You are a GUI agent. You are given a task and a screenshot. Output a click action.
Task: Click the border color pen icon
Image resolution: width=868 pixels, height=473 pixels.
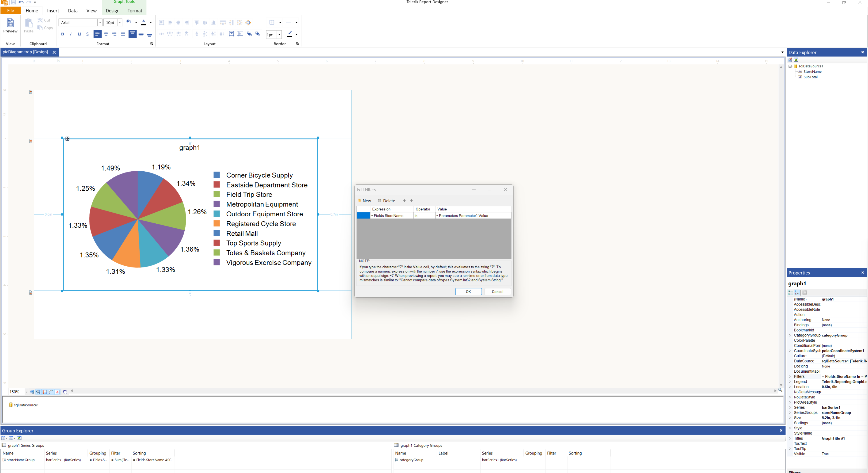pyautogui.click(x=289, y=34)
